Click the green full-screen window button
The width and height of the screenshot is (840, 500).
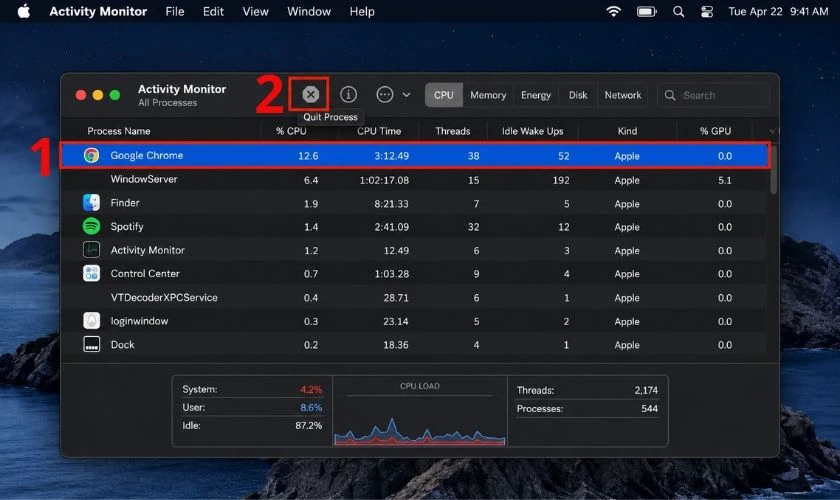pos(115,95)
